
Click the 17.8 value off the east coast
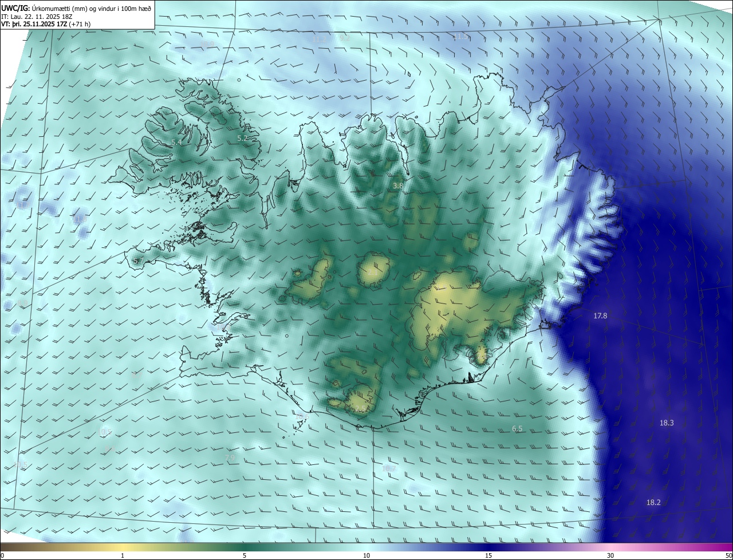click(x=600, y=316)
